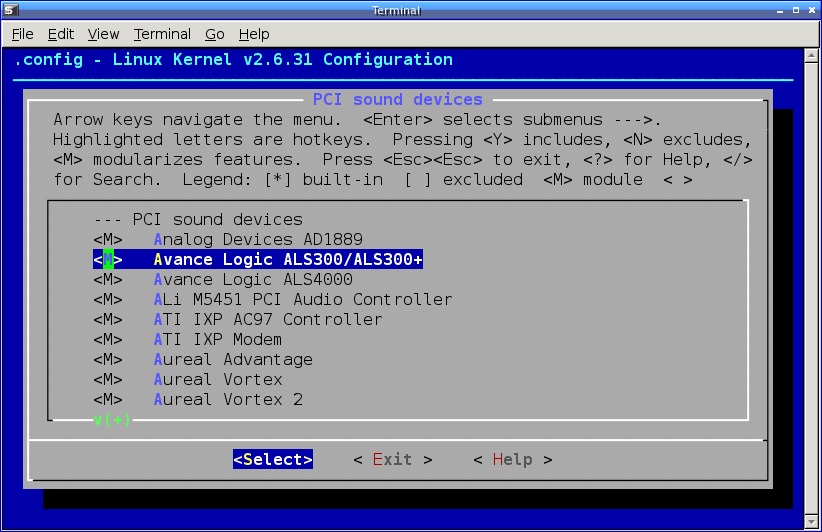Toggle <M> for Avance Logic ALS4000
The image size is (822, 532).
[x=108, y=279]
